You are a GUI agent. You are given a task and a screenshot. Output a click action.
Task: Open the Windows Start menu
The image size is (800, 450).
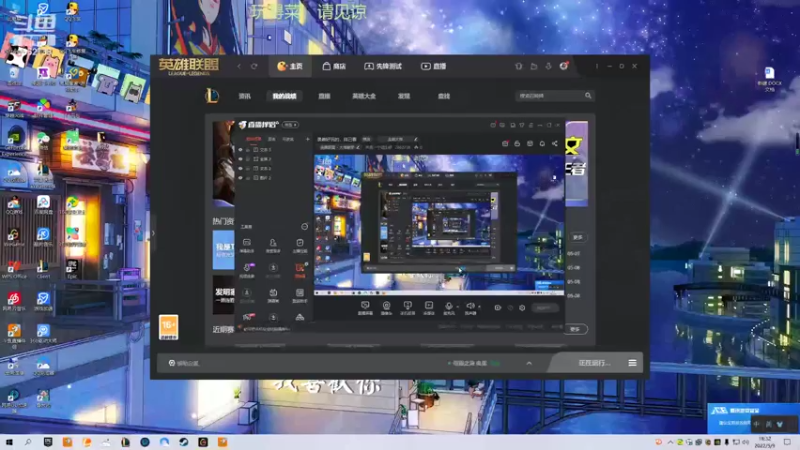pyautogui.click(x=9, y=442)
